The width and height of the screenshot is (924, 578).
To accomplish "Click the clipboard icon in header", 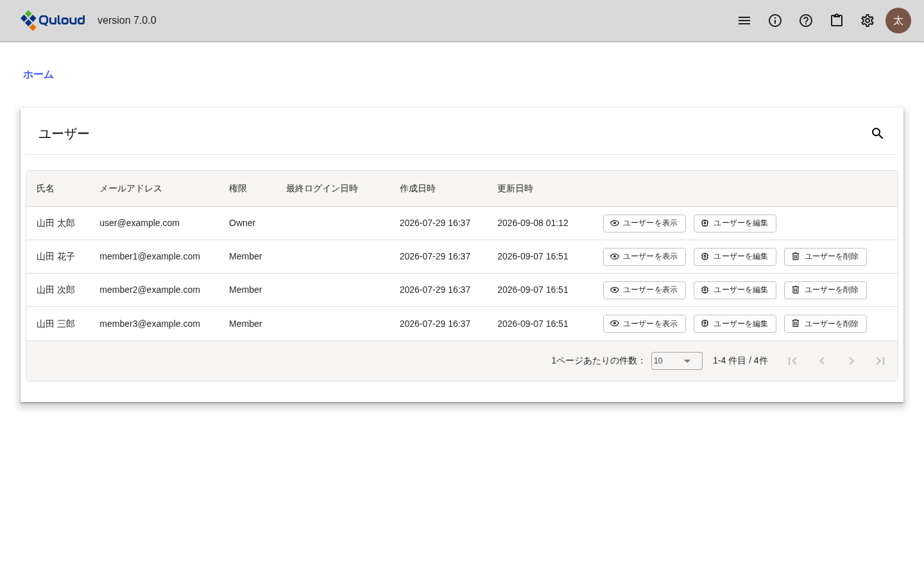I will (837, 21).
